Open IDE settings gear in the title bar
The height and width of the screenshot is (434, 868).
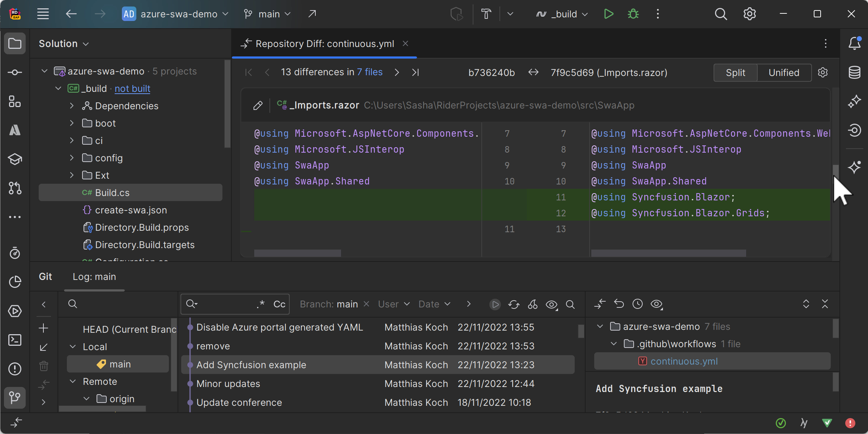coord(750,14)
